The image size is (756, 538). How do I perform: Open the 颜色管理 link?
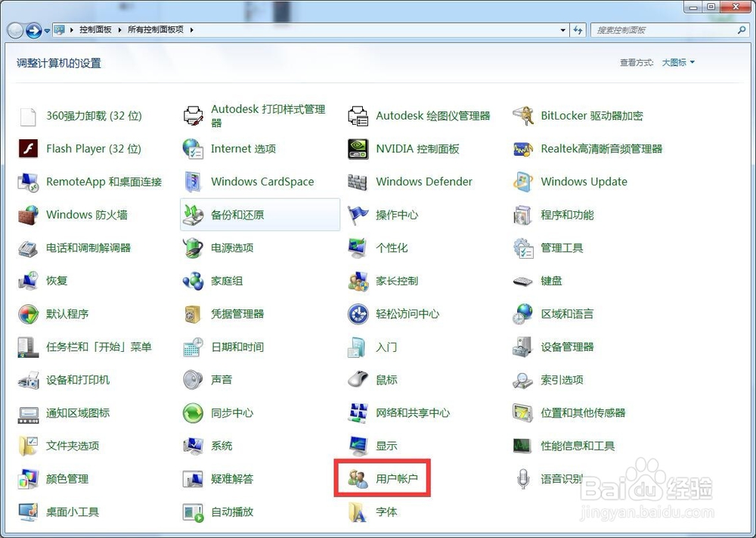point(67,479)
